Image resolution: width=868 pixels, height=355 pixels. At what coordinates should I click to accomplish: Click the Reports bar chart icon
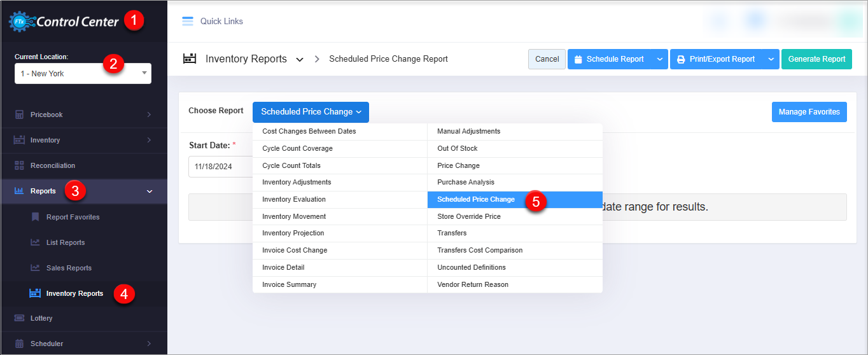coord(19,191)
